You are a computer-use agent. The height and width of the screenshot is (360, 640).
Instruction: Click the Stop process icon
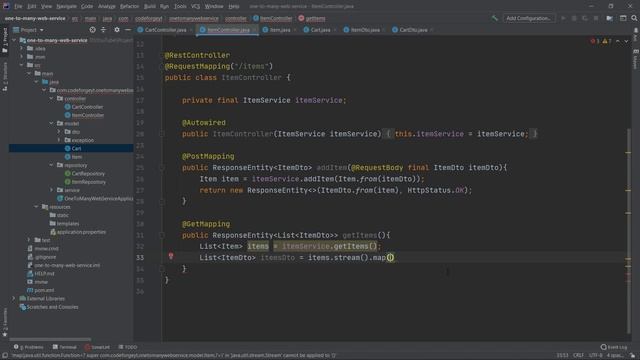pyautogui.click(x=596, y=18)
